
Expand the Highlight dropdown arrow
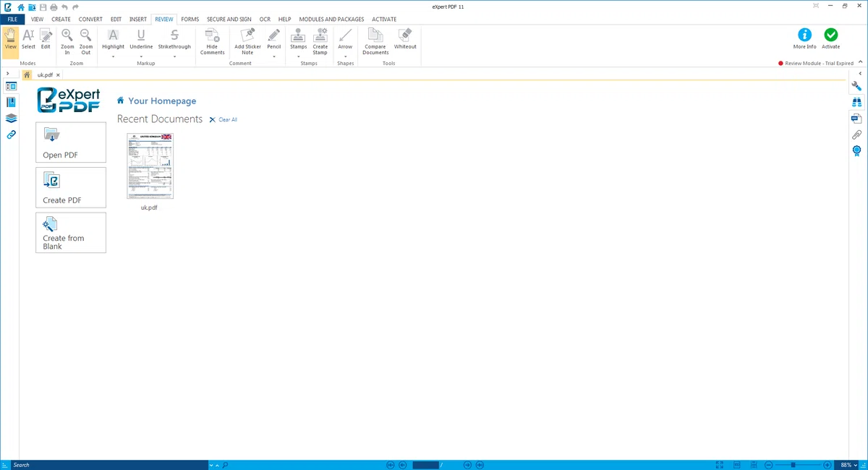pos(113,56)
